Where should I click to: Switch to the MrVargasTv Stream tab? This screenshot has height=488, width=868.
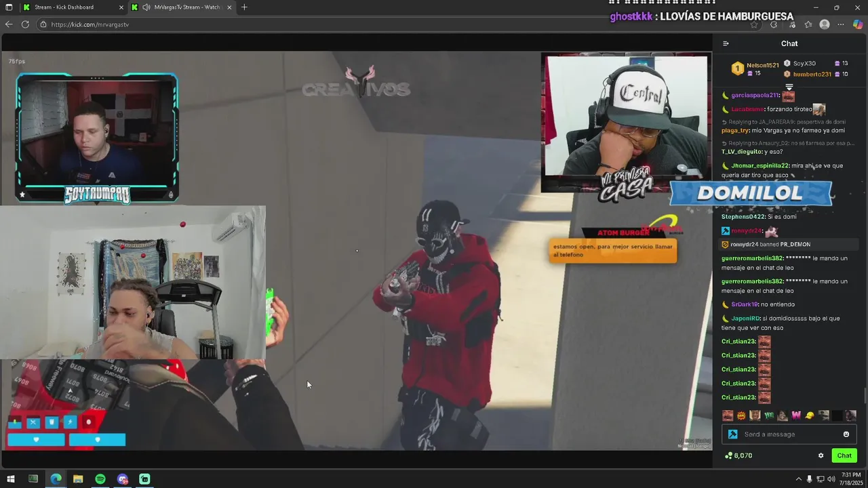point(182,7)
